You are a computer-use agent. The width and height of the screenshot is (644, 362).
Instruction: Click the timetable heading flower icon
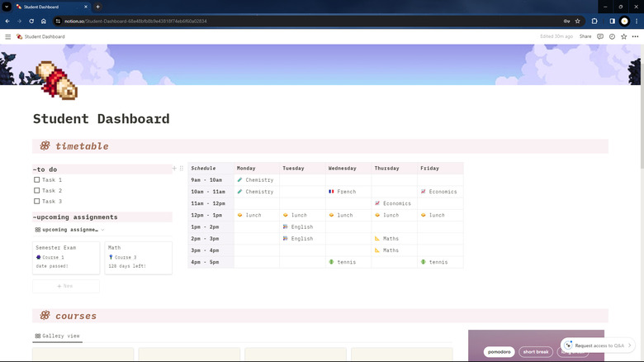tap(45, 145)
